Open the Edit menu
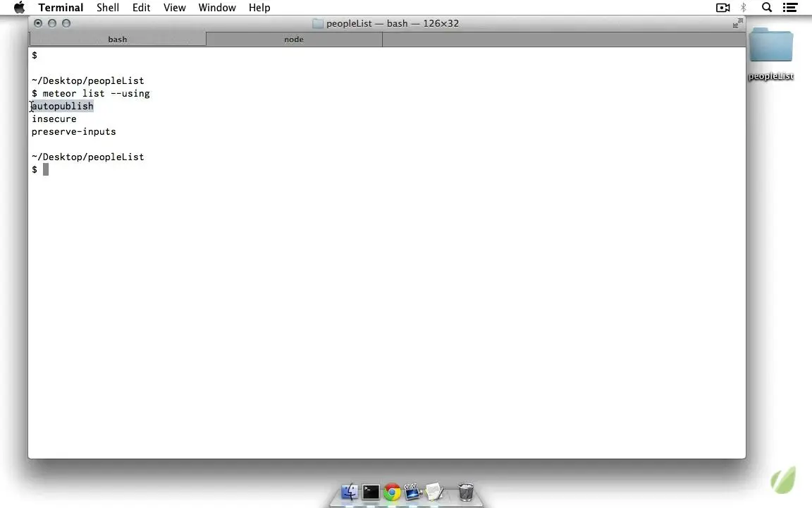 point(142,7)
